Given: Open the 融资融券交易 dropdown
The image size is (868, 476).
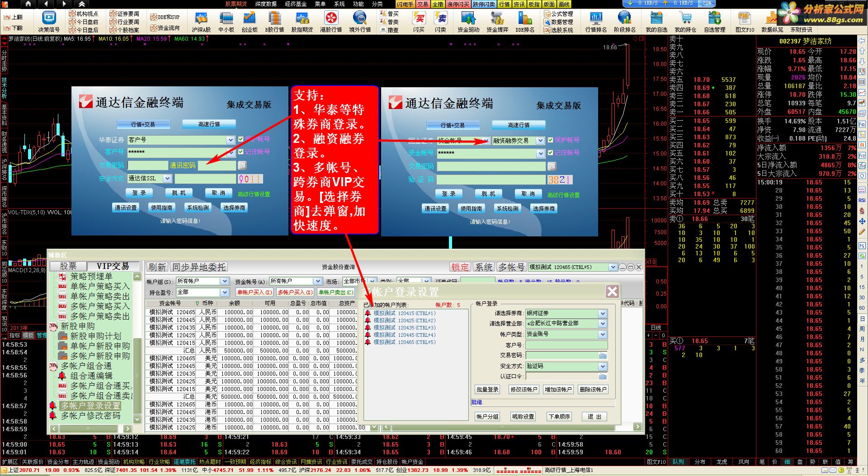Looking at the screenshot, I should [x=540, y=141].
